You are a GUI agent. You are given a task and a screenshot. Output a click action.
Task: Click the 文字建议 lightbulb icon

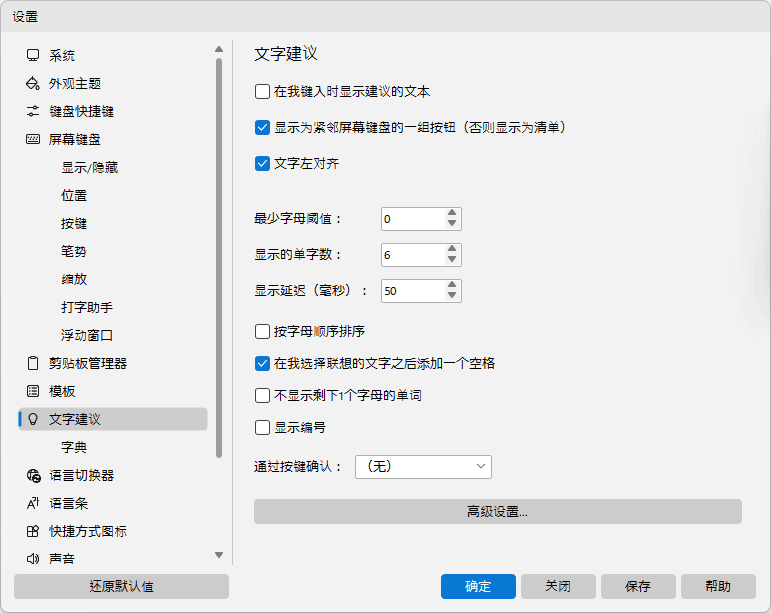pyautogui.click(x=33, y=419)
